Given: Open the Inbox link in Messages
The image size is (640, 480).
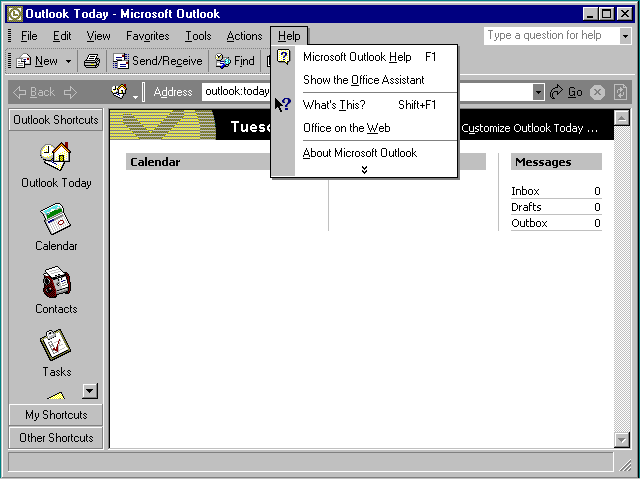Looking at the screenshot, I should click(x=525, y=191).
